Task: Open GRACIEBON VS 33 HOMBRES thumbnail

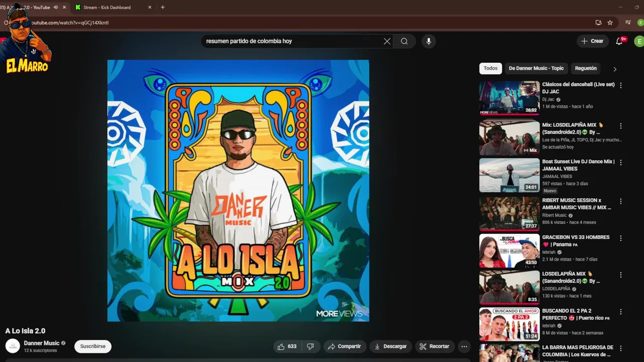Action: click(x=509, y=251)
